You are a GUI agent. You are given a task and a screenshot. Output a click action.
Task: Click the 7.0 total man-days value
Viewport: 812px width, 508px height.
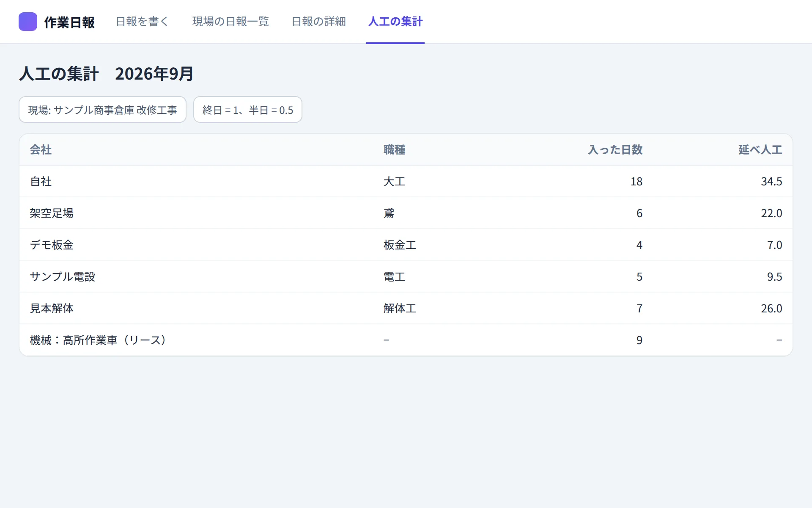coord(775,245)
